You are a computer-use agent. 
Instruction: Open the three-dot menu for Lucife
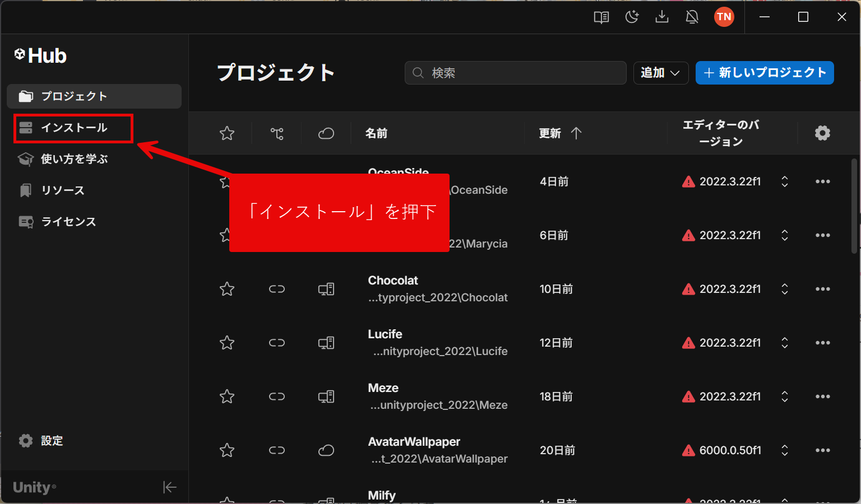click(x=822, y=343)
